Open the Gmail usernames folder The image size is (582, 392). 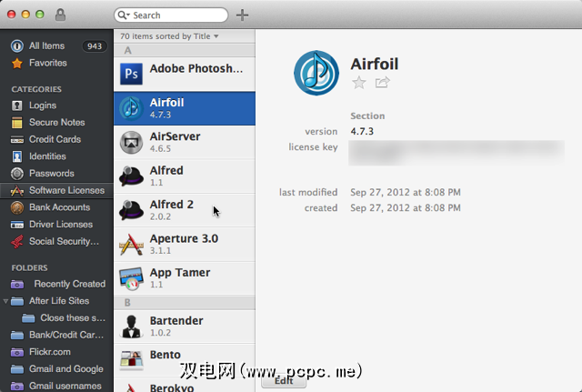[56, 386]
